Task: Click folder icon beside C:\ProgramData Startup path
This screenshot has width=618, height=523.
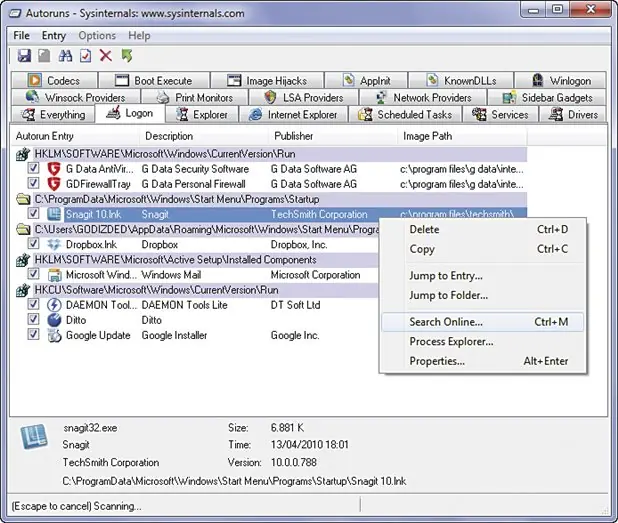Action: tap(23, 199)
